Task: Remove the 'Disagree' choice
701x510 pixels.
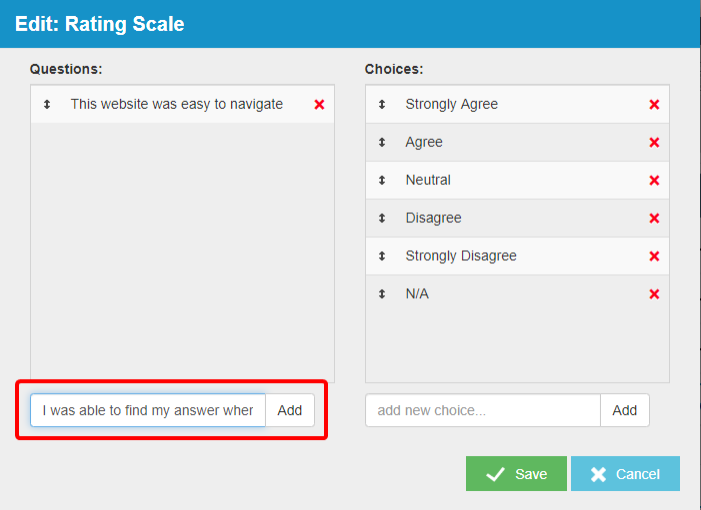Action: [654, 218]
